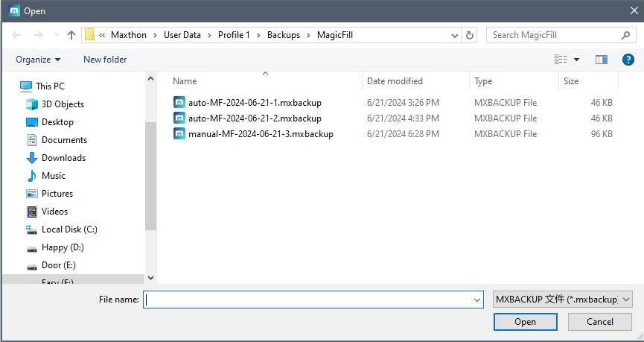This screenshot has height=342, width=644.
Task: Expand the File name history dropdown
Action: tap(477, 300)
